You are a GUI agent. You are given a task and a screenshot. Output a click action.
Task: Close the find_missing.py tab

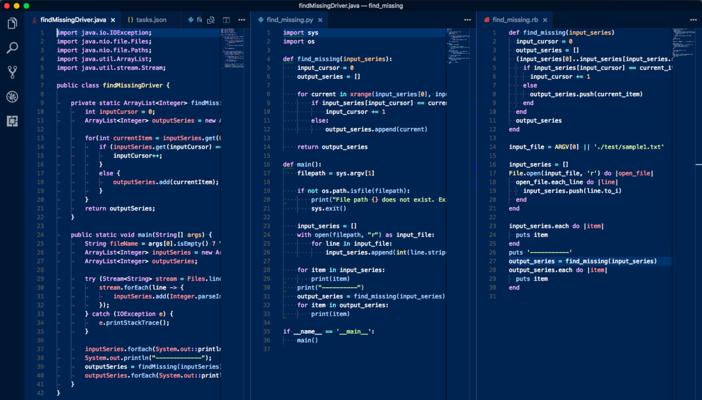[x=320, y=20]
